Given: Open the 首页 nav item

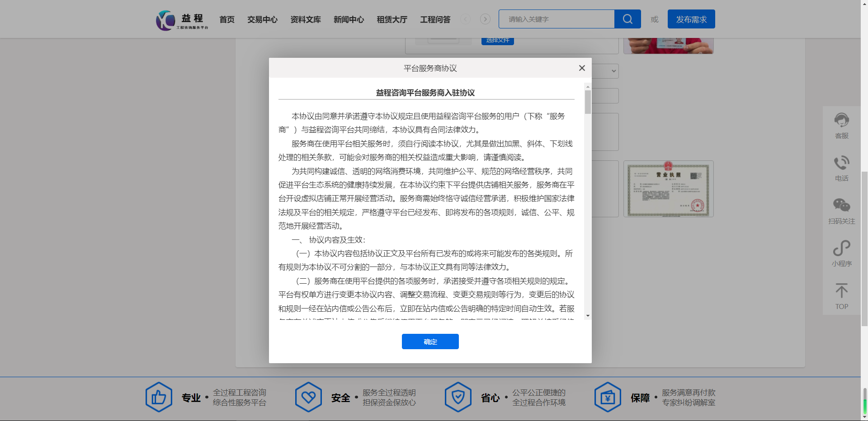Looking at the screenshot, I should click(227, 19).
